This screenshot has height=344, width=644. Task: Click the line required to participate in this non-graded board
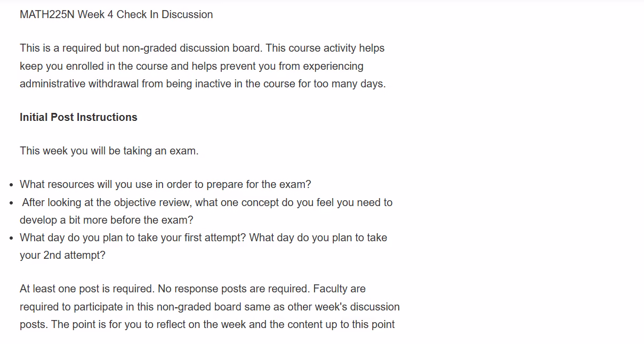210,307
